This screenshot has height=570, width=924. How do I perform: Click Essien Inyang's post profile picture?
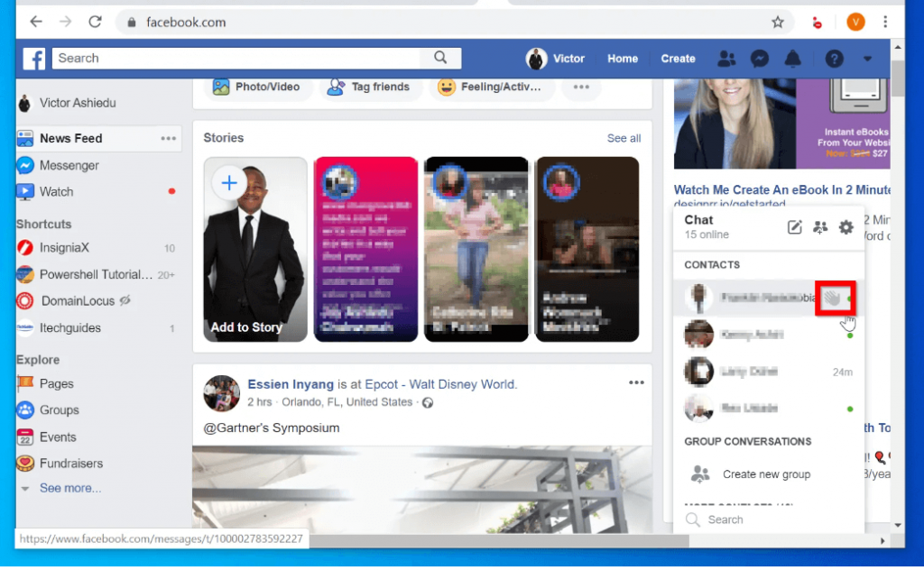[x=222, y=393]
